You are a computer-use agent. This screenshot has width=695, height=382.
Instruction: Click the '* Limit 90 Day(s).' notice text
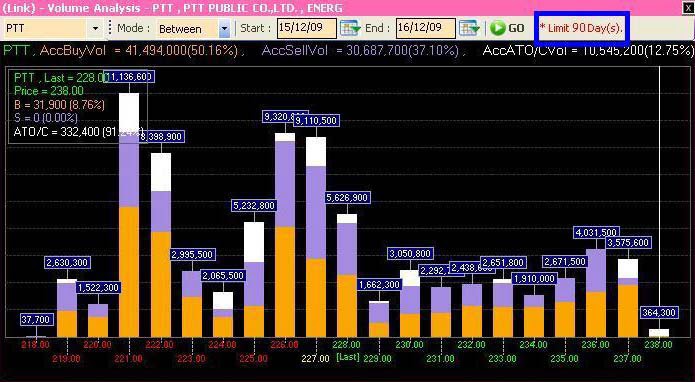tap(581, 28)
